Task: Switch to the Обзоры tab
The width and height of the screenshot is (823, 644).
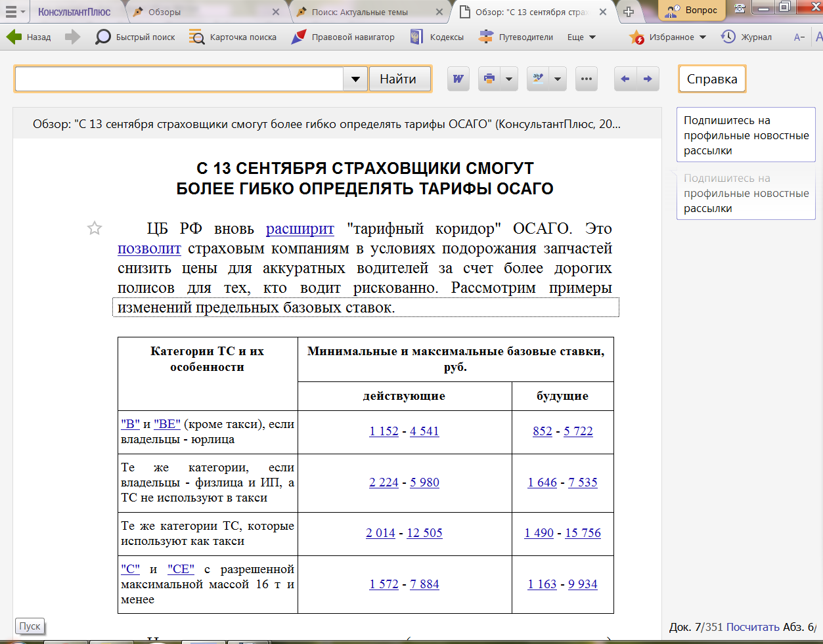Action: pyautogui.click(x=164, y=12)
